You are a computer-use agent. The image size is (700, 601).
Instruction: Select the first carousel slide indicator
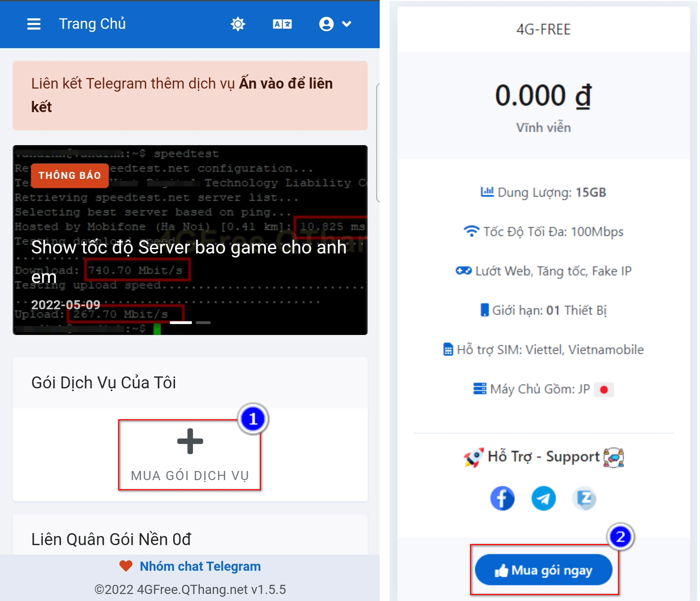(x=181, y=322)
